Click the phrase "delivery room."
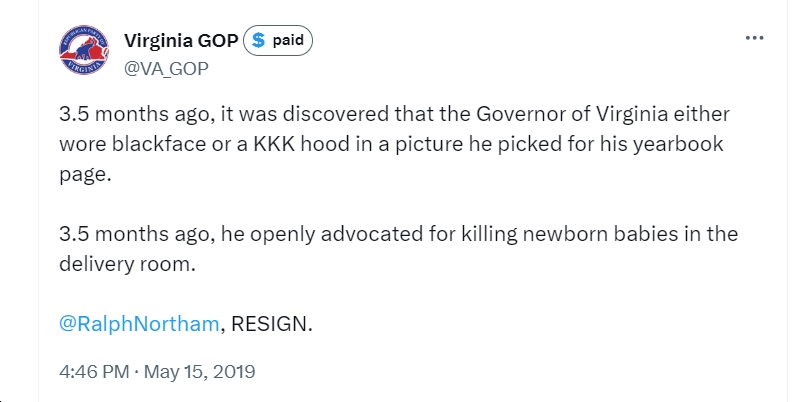Screen dimensions: 810x402 pos(128,264)
